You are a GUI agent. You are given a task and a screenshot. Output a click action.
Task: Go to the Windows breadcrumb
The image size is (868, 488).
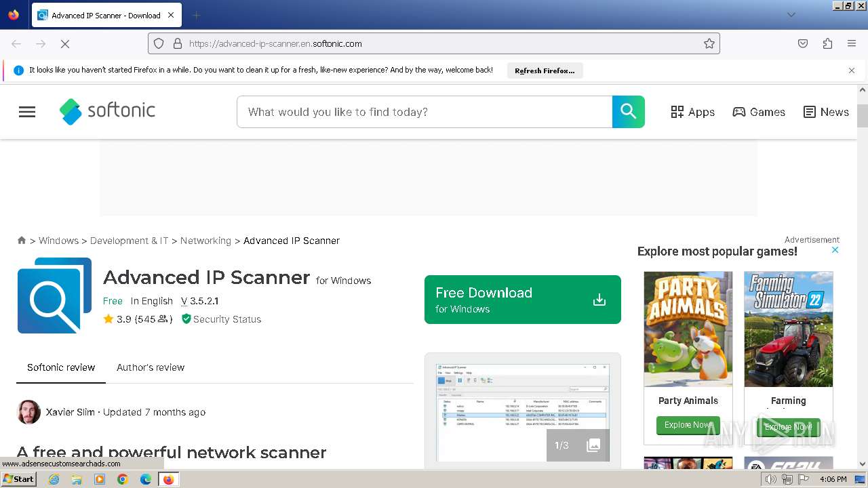(x=58, y=241)
